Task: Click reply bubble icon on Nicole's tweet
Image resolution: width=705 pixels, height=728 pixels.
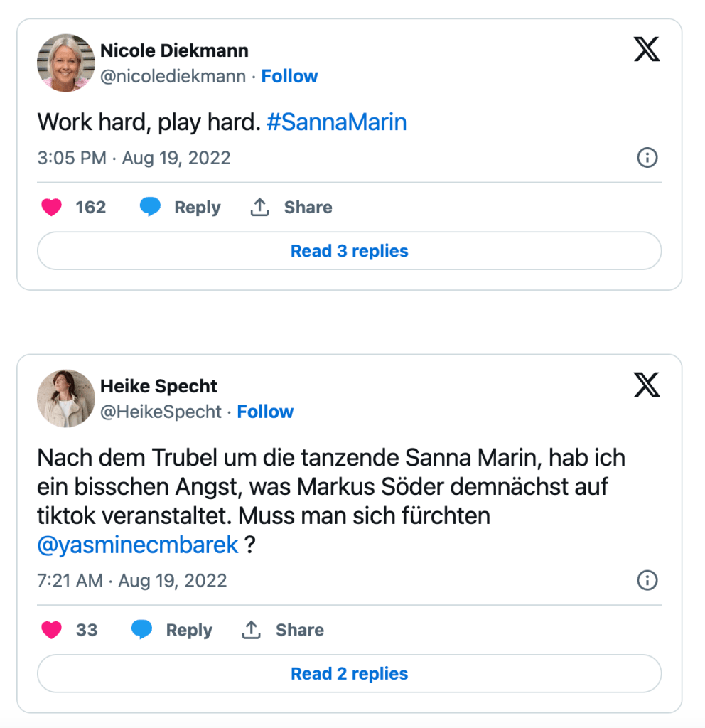Action: 150,208
